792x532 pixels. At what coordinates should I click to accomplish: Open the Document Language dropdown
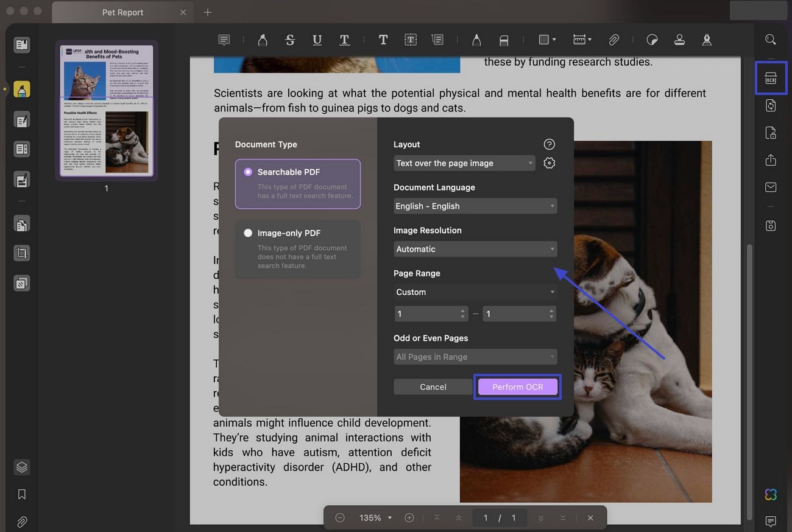coord(475,206)
